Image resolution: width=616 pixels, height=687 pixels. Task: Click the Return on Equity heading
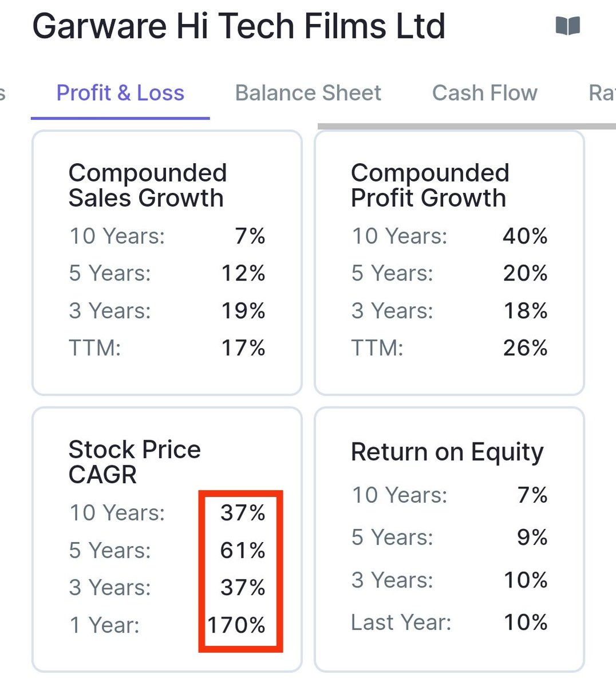[x=447, y=452]
